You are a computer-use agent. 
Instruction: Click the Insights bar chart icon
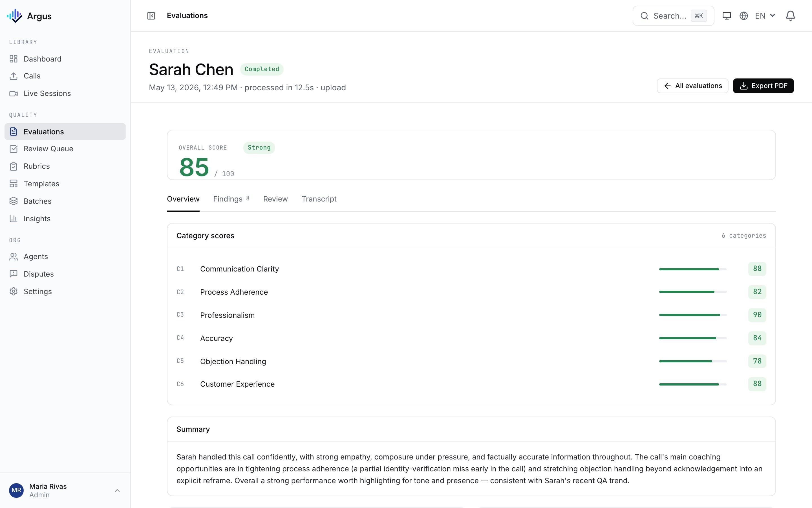click(x=14, y=219)
